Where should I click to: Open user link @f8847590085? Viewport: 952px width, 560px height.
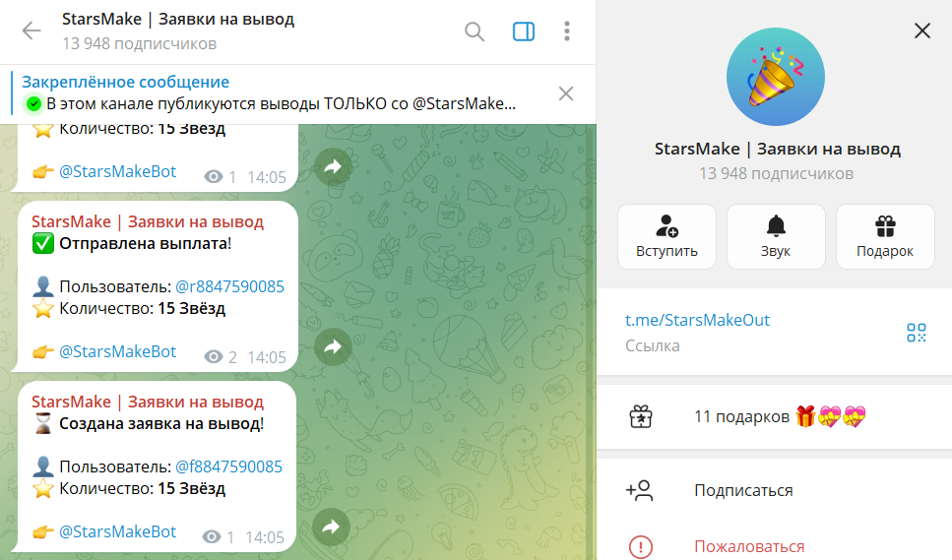pos(228,467)
